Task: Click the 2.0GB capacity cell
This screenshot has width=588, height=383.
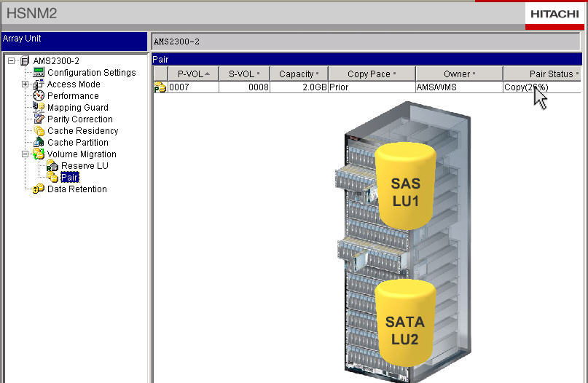Action: click(299, 87)
